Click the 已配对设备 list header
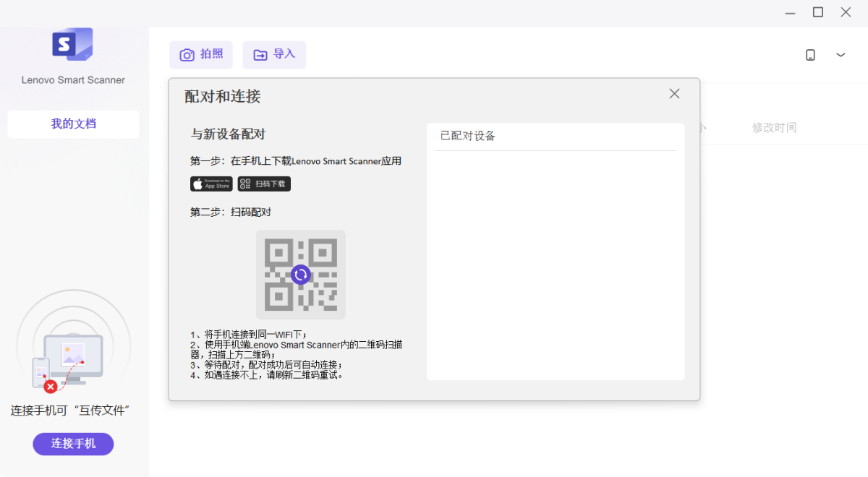The height and width of the screenshot is (477, 868). tap(468, 136)
